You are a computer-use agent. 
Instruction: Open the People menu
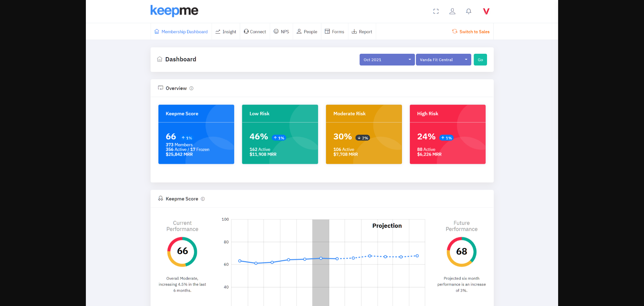pos(307,32)
